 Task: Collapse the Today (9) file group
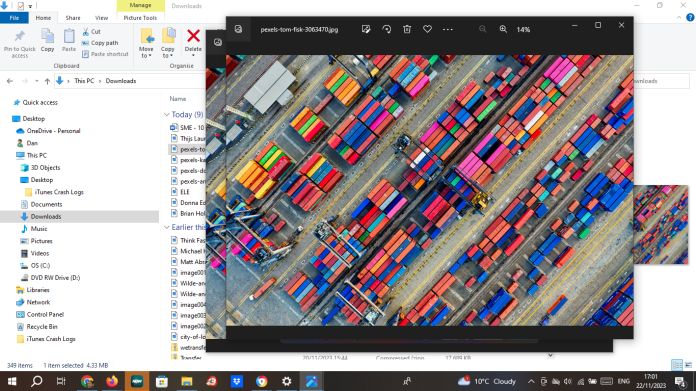[x=167, y=115]
